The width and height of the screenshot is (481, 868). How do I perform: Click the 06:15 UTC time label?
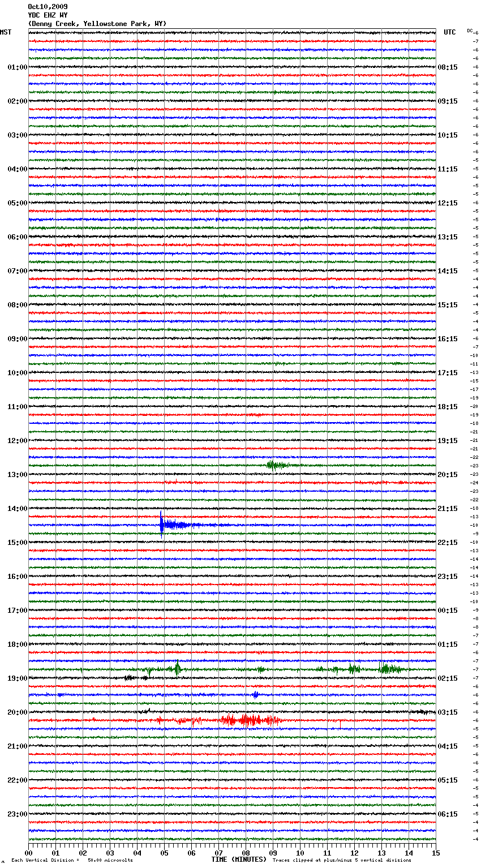pos(448,814)
